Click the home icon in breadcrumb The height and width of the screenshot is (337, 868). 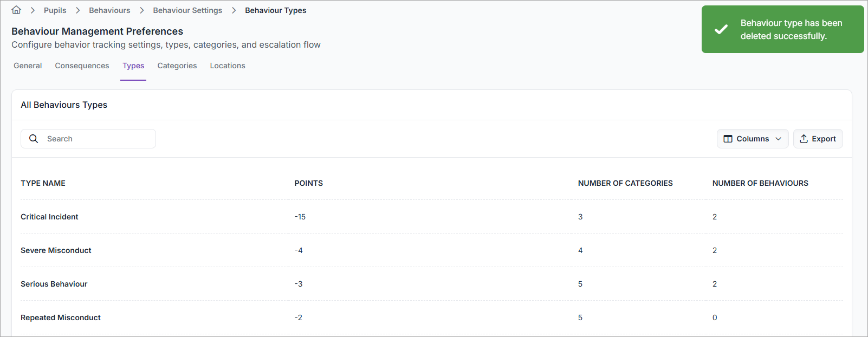pyautogui.click(x=16, y=10)
